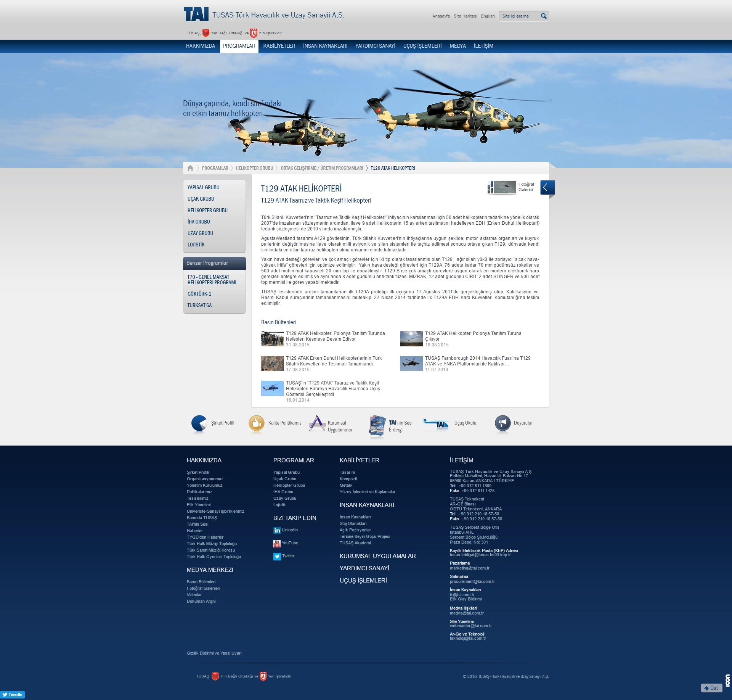Image resolution: width=732 pixels, height=700 pixels.
Task: Click the blue back arrow button
Action: 547,187
